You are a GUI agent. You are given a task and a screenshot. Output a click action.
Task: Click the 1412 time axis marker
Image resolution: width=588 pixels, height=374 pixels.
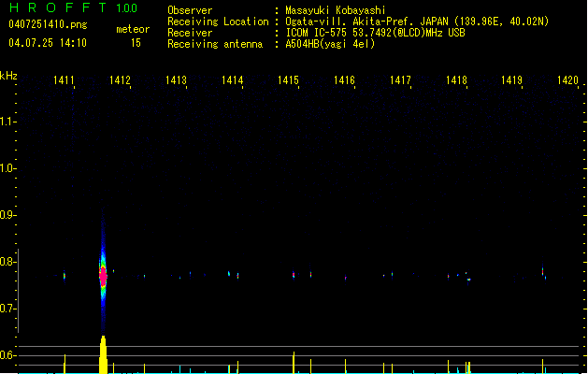click(120, 80)
